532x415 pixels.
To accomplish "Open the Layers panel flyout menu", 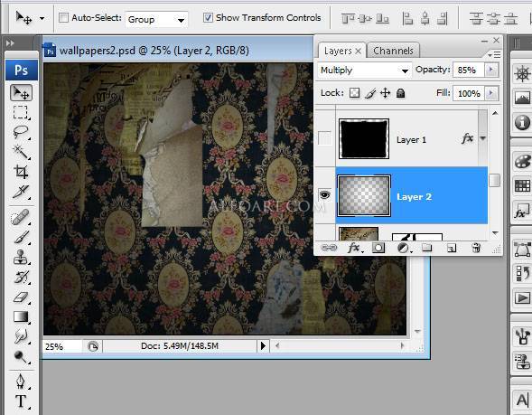I will coord(494,54).
